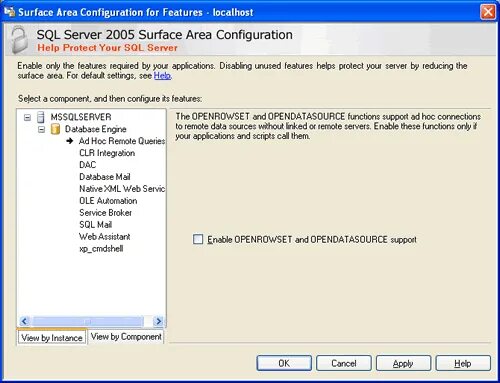The image size is (500, 383).
Task: Click the Database Engine cylinder icon
Action: pos(55,129)
